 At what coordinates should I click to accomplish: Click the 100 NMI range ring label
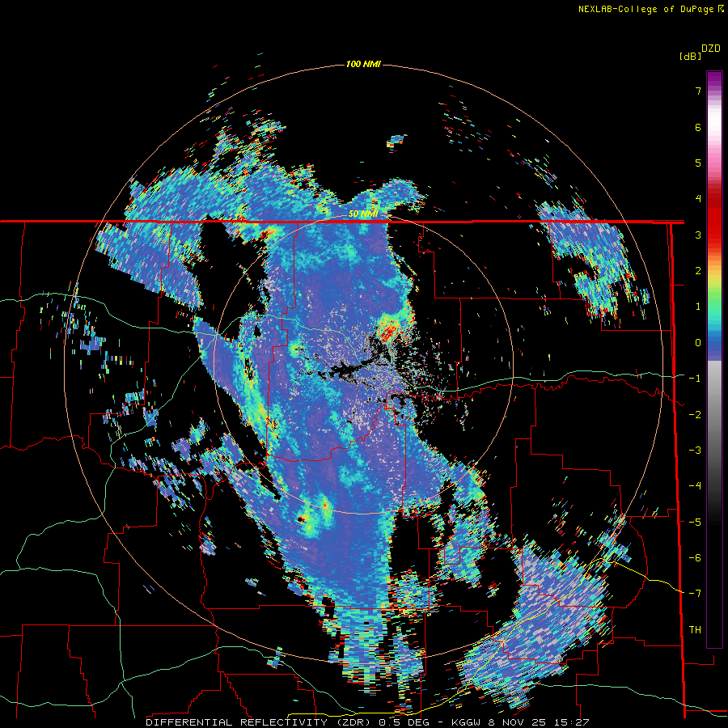(x=363, y=64)
